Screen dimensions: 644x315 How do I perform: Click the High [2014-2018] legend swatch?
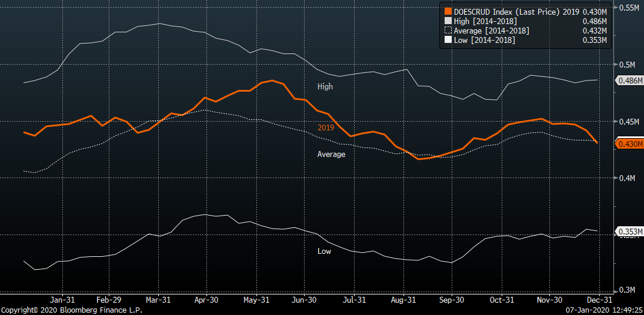pyautogui.click(x=448, y=21)
